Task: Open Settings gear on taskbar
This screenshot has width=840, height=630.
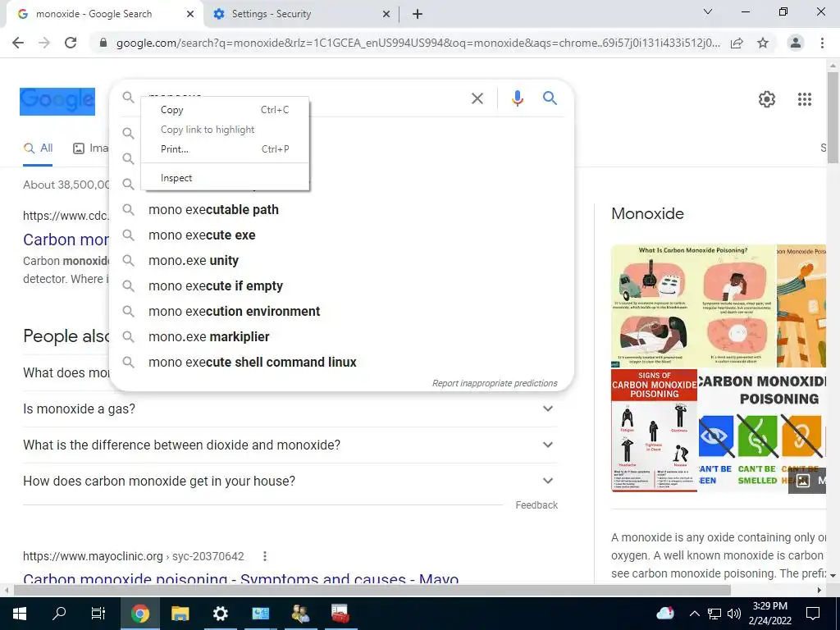Action: pyautogui.click(x=220, y=614)
